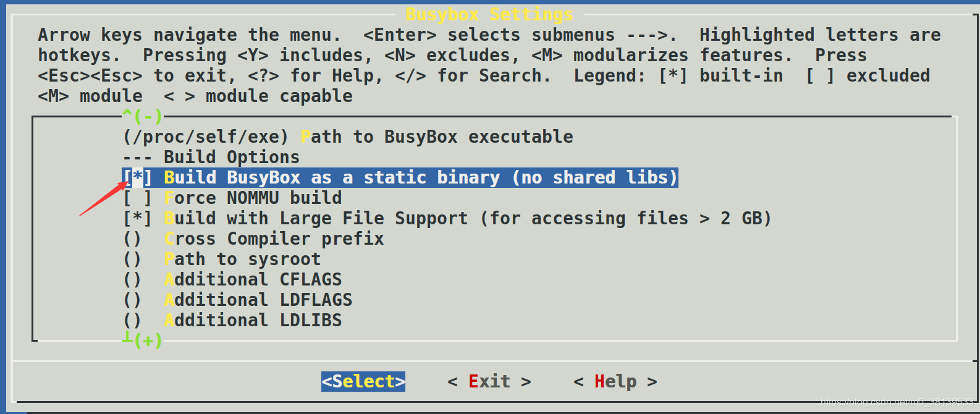Screen dimensions: 980x414
Task: Toggle Build with Large File Support checkbox
Action: (137, 218)
